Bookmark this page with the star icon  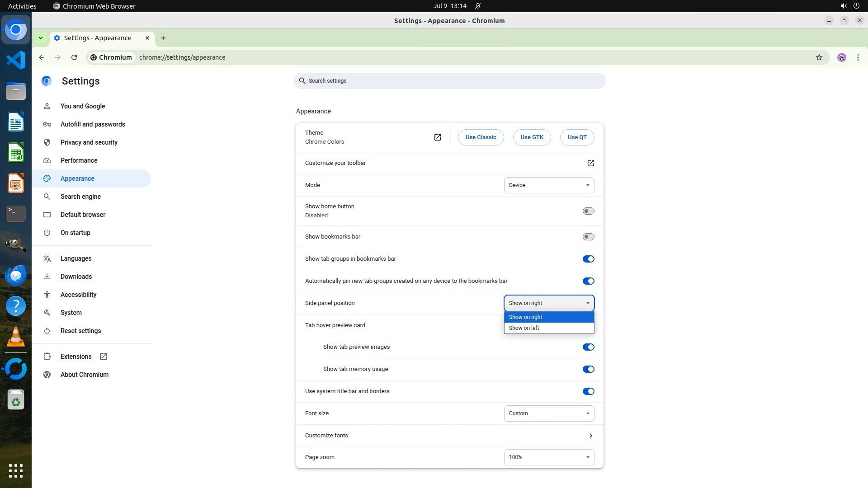click(819, 57)
